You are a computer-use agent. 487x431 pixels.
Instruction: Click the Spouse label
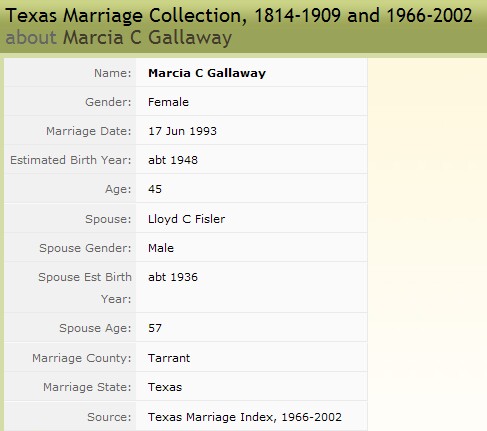[x=108, y=219]
